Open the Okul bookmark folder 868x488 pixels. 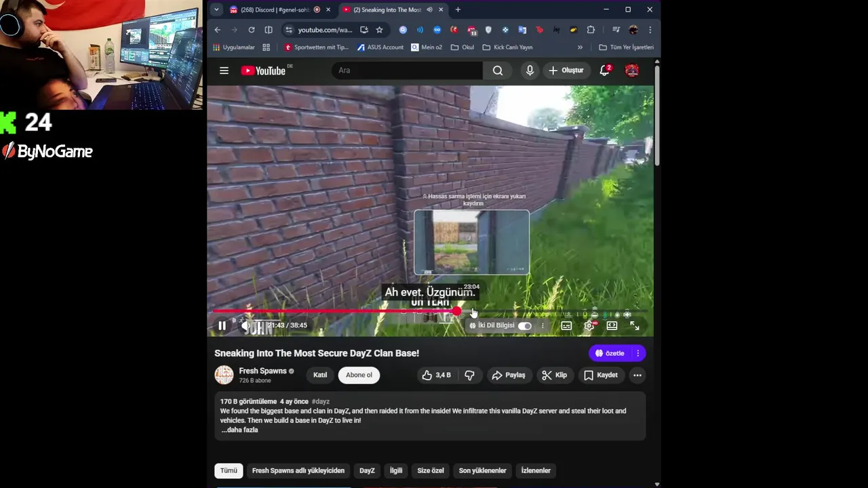[462, 47]
